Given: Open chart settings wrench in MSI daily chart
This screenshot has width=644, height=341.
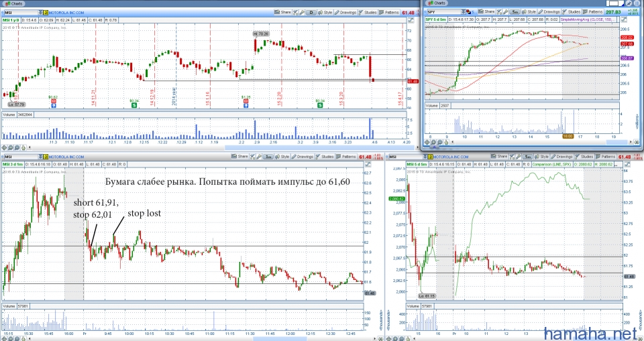Looking at the screenshot, I should [x=302, y=12].
